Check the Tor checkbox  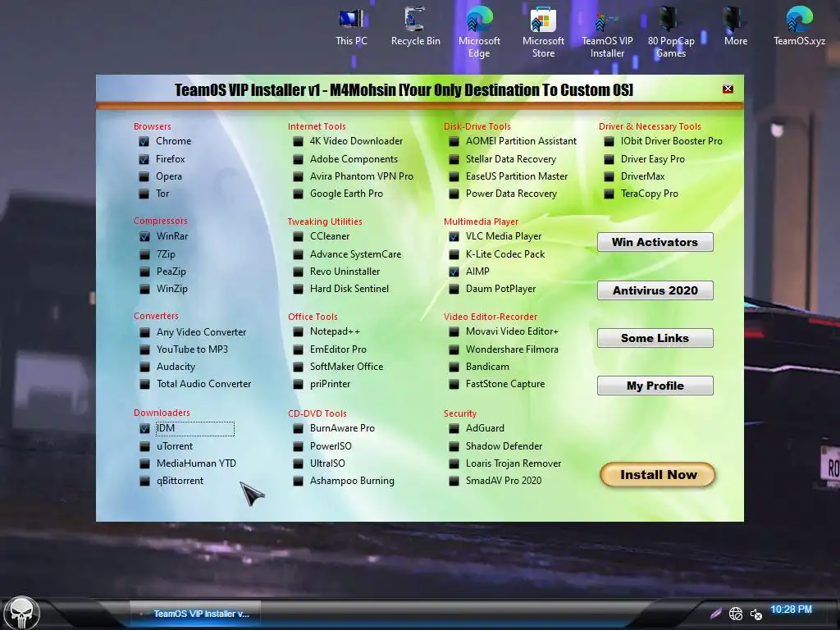click(x=144, y=194)
